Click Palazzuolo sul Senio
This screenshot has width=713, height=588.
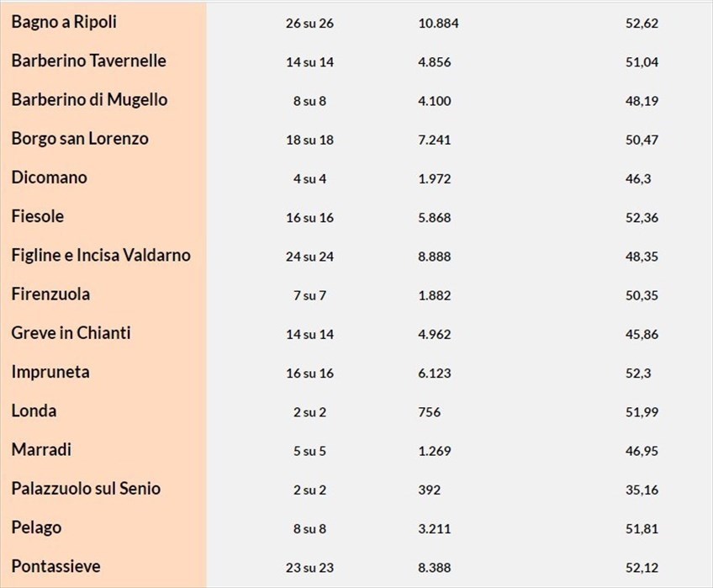pyautogui.click(x=86, y=489)
